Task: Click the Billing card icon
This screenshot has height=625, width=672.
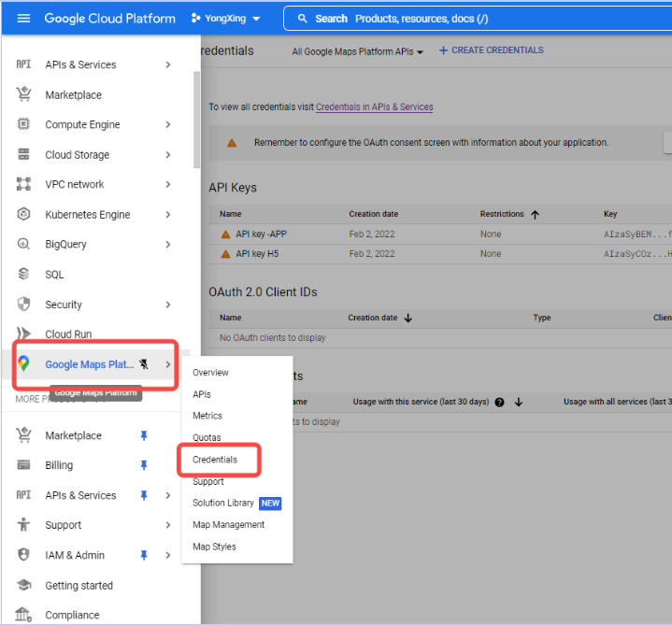Action: point(23,464)
